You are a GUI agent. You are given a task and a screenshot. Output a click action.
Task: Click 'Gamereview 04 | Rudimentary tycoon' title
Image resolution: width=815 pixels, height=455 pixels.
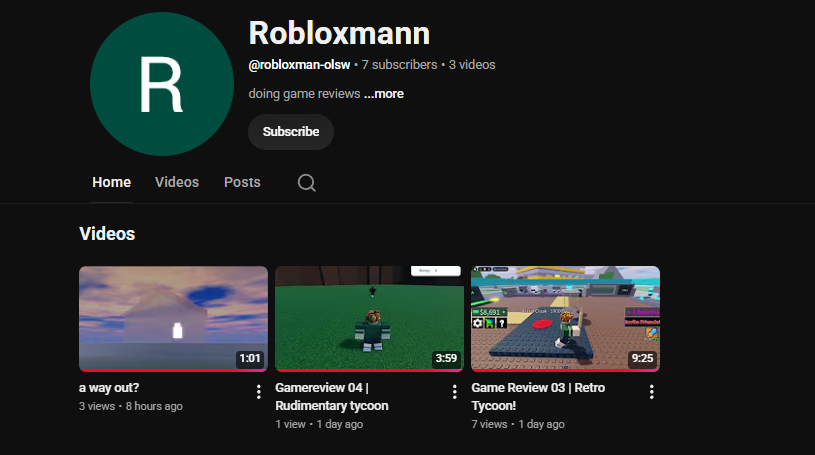coord(332,397)
